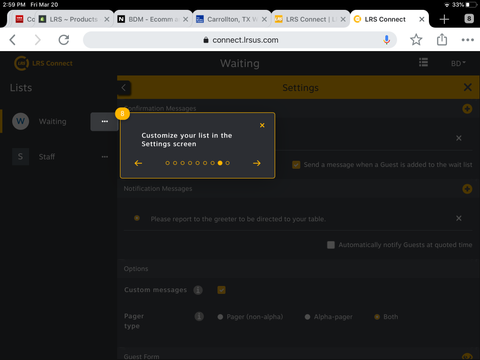Open the list view icon in header

423,62
